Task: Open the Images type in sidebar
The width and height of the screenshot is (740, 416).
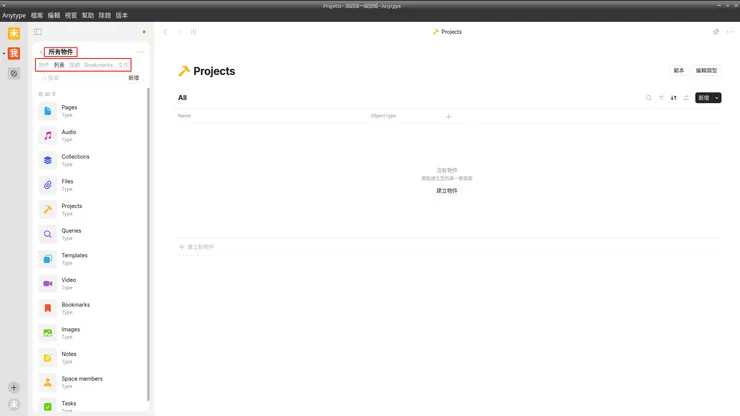Action: coord(92,333)
